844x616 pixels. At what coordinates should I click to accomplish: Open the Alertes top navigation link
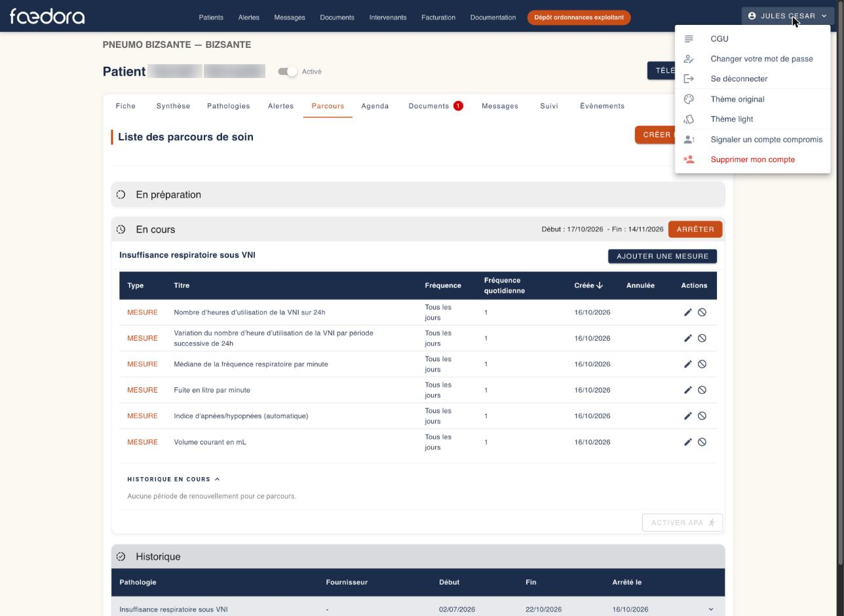click(x=249, y=18)
